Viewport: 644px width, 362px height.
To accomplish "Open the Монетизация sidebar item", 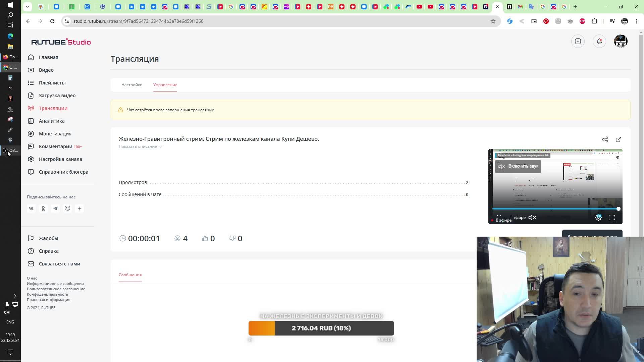I will (x=55, y=134).
